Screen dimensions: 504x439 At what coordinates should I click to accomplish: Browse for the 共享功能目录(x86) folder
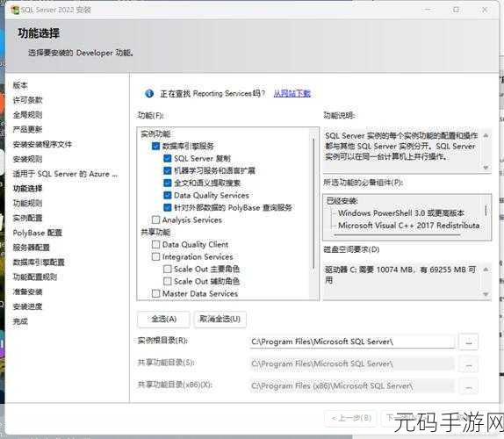click(x=469, y=386)
